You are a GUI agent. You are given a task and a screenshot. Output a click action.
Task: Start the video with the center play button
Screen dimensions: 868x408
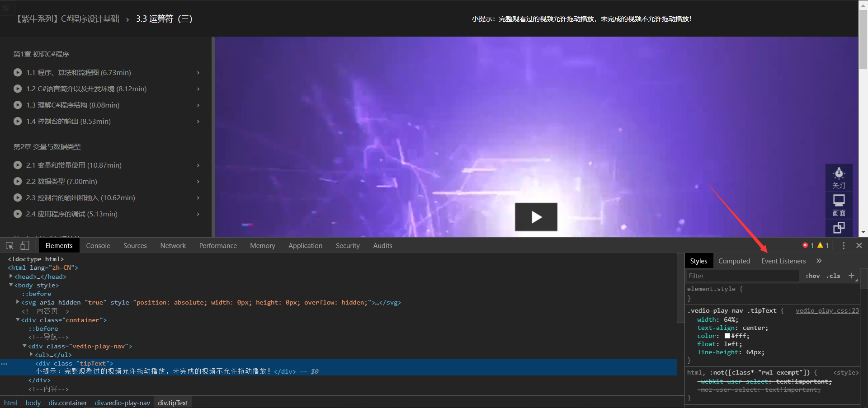click(536, 217)
